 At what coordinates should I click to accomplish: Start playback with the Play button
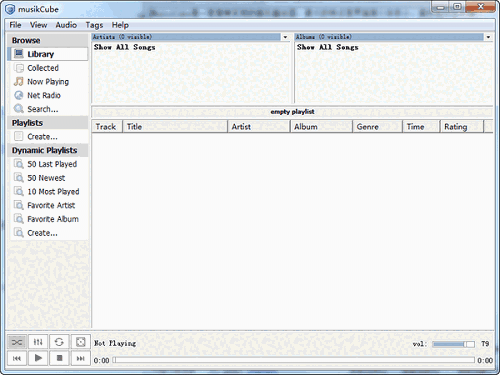38,358
